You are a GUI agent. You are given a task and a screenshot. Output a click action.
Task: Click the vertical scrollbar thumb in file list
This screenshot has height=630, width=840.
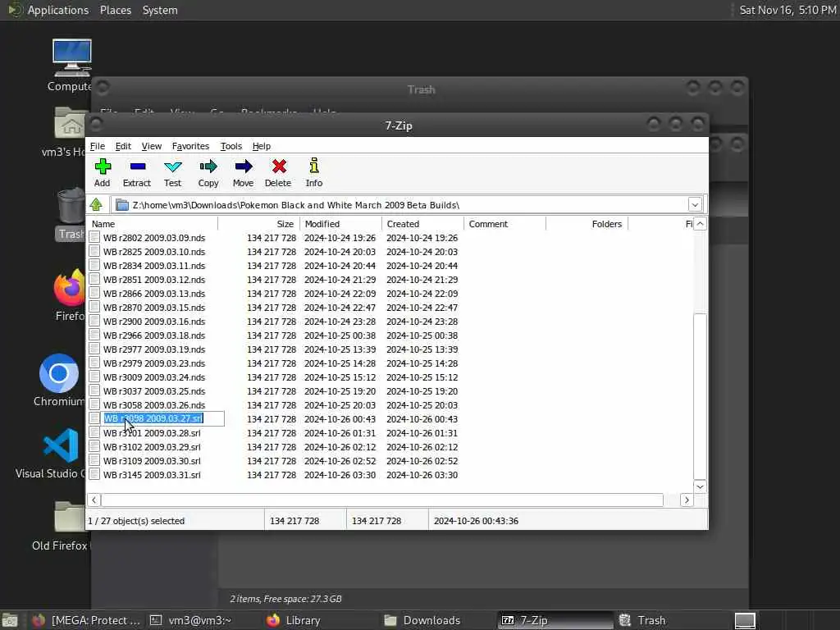pyautogui.click(x=700, y=396)
